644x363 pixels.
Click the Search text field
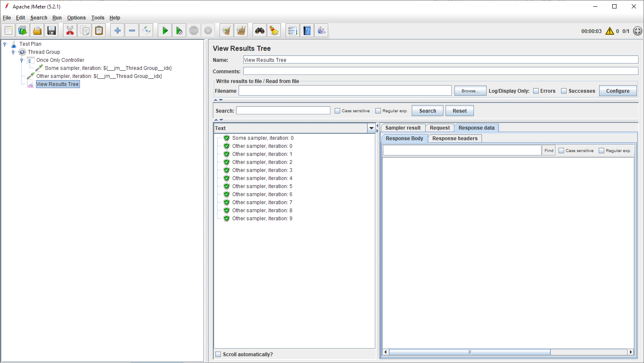pyautogui.click(x=283, y=111)
